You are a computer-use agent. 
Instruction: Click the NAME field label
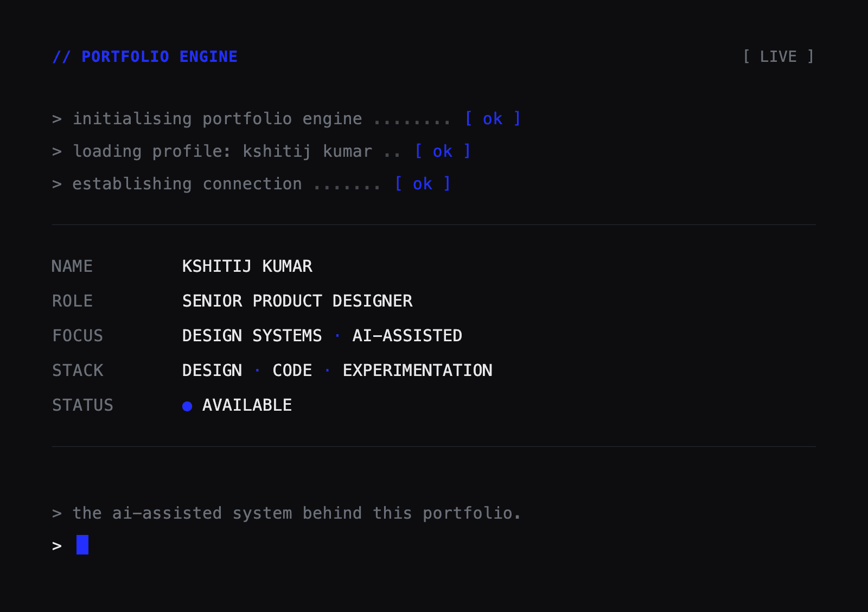pyautogui.click(x=72, y=266)
